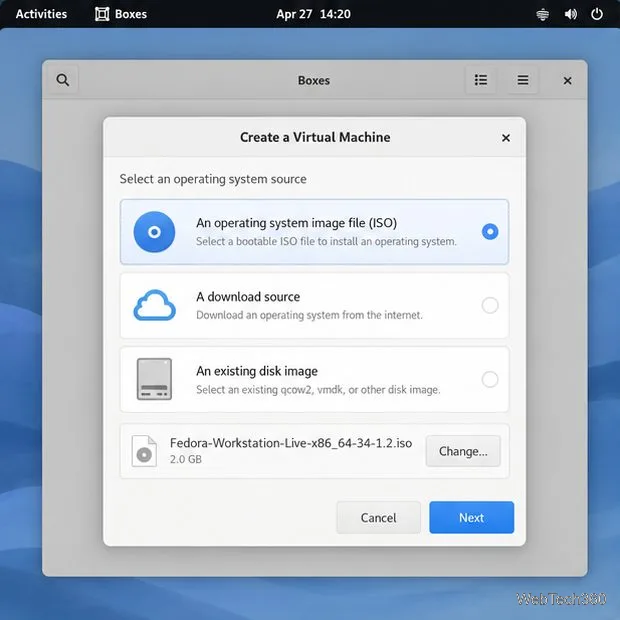
Task: Click the blue ISO disc icon
Action: coord(154,232)
